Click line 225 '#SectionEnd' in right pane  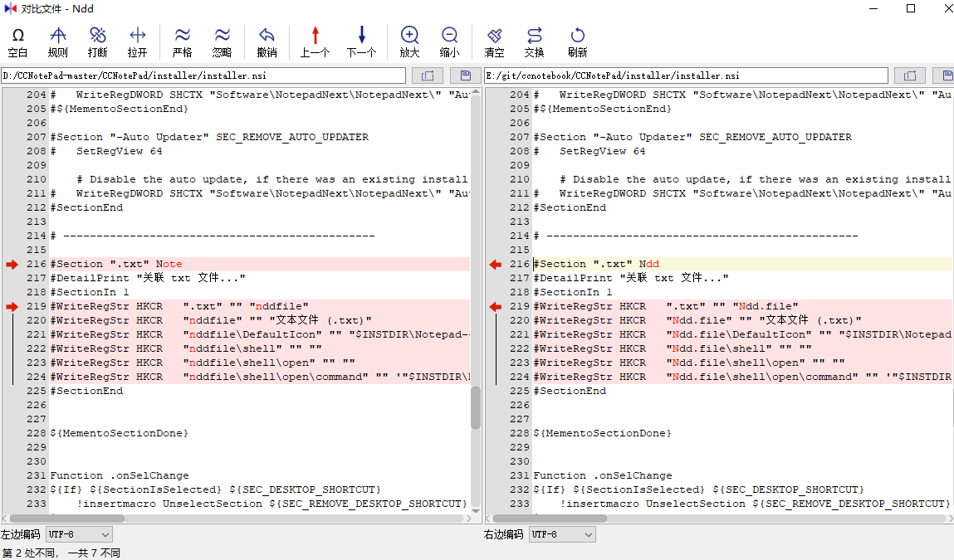[570, 391]
